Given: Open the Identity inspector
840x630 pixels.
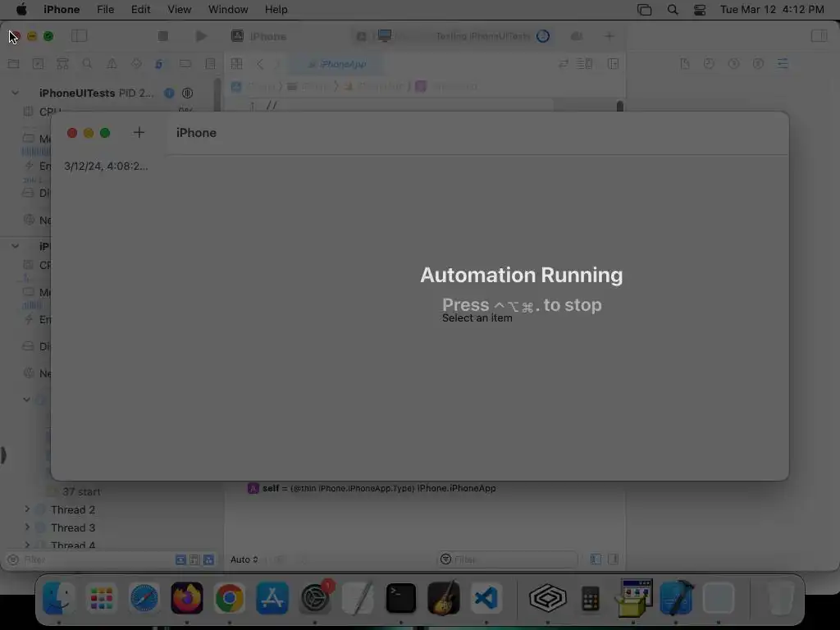Looking at the screenshot, I should (x=758, y=64).
